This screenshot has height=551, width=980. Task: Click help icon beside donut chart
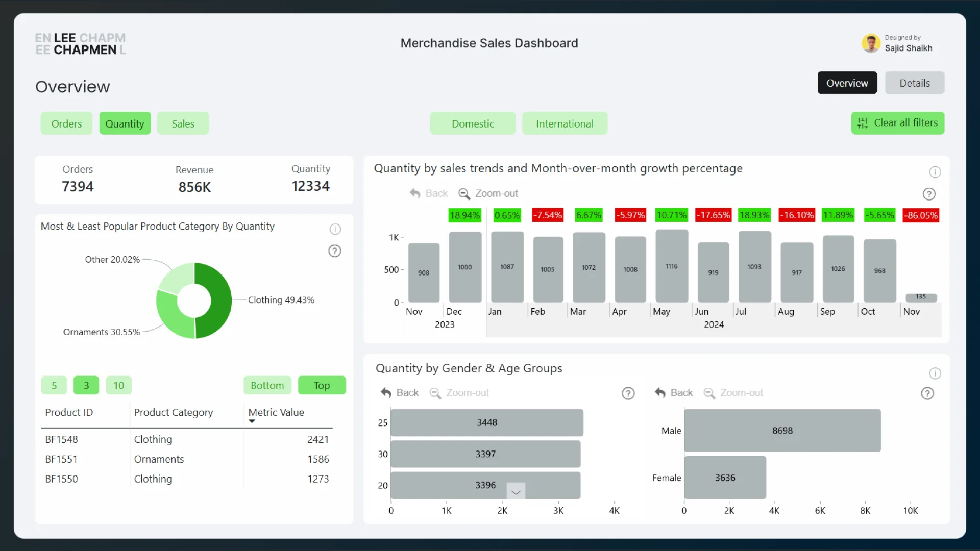click(334, 251)
